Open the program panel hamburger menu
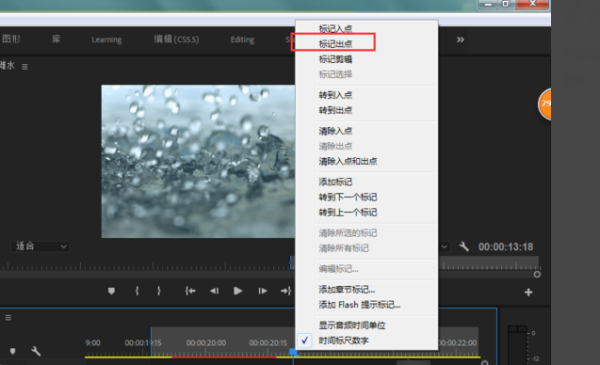 click(x=25, y=67)
